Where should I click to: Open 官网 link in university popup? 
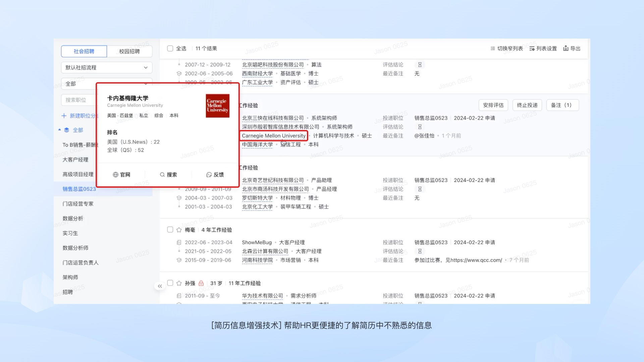coord(121,175)
